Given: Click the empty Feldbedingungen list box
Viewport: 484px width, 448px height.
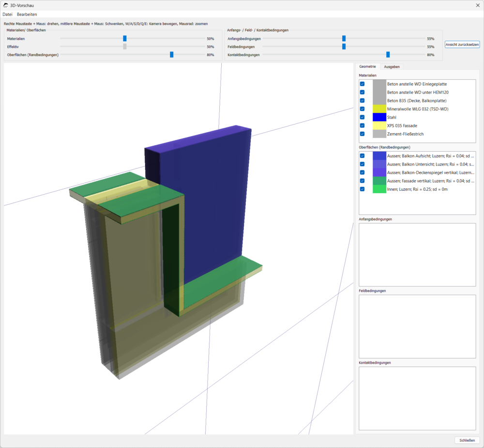Looking at the screenshot, I should pos(417,326).
